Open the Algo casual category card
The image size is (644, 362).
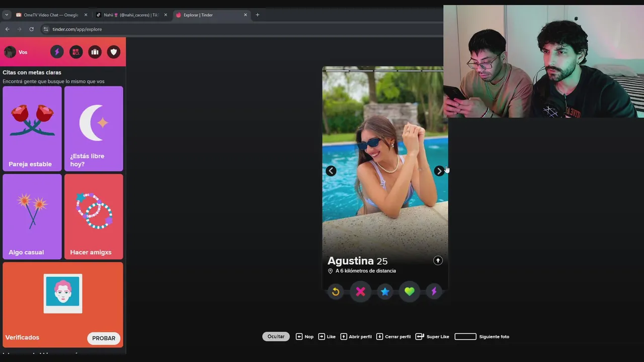32,217
